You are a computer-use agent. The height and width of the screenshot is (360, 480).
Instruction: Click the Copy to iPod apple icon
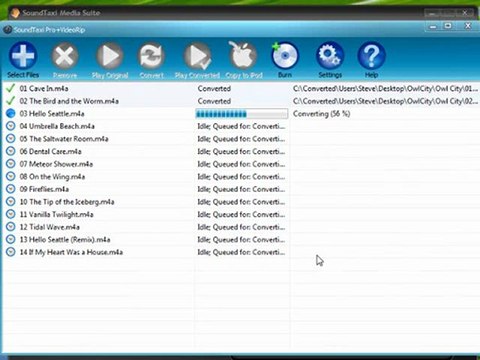[x=243, y=55]
